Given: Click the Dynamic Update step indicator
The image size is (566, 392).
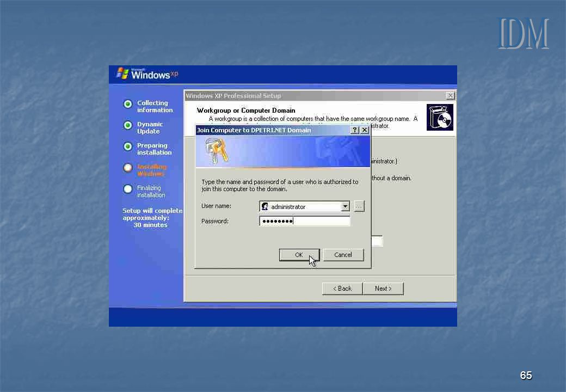Looking at the screenshot, I should (128, 125).
